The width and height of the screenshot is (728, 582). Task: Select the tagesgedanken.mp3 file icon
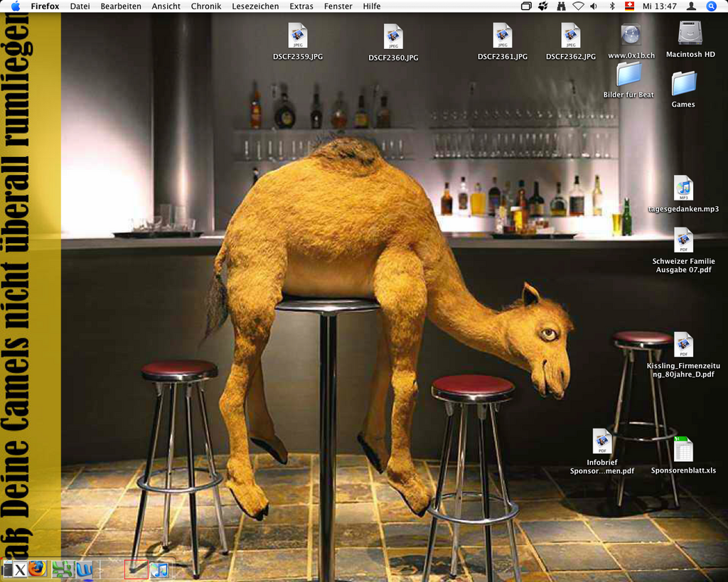[683, 188]
